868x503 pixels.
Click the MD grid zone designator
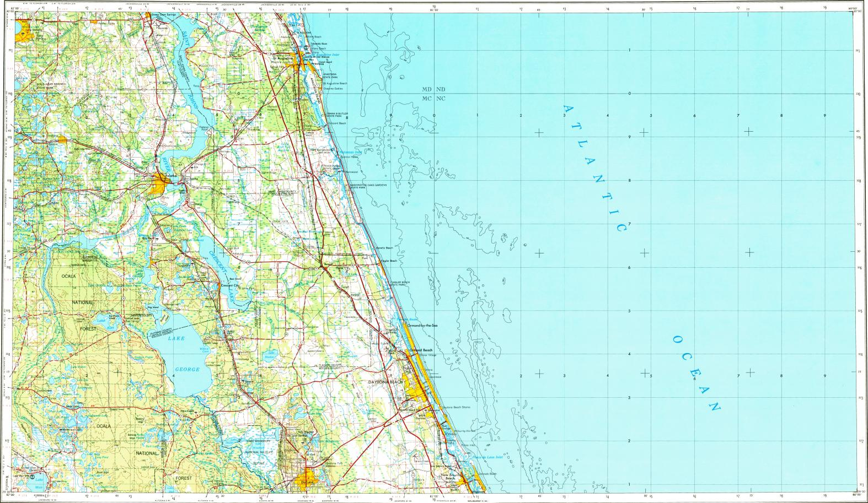pos(427,89)
